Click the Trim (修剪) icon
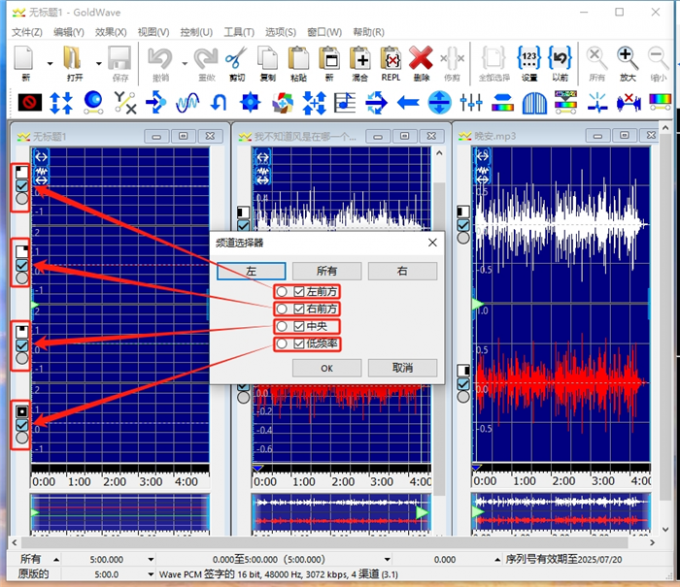Viewport: 680px width, 587px height. point(452,58)
